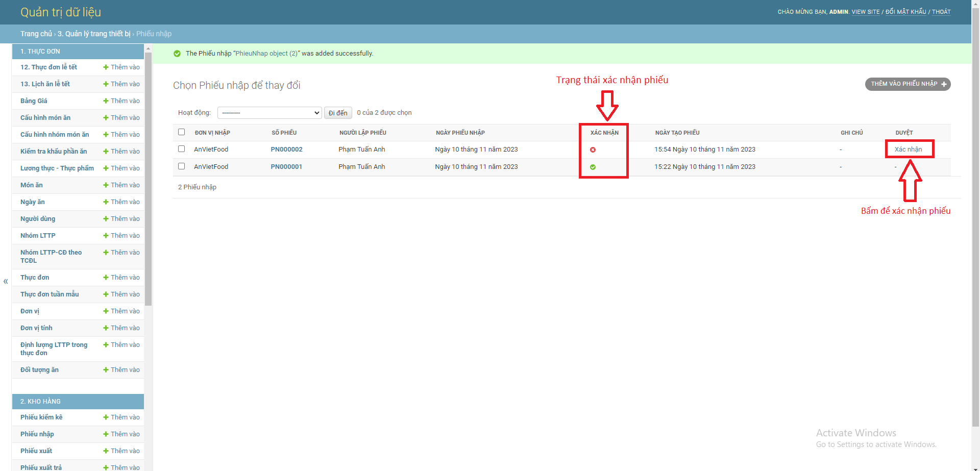
Task: Click green success checkmark in notification banner
Action: pos(177,53)
